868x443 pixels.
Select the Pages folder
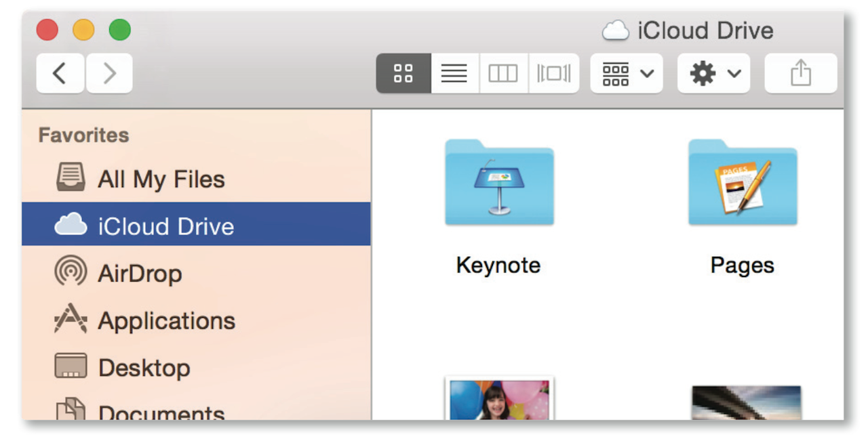[x=743, y=183]
